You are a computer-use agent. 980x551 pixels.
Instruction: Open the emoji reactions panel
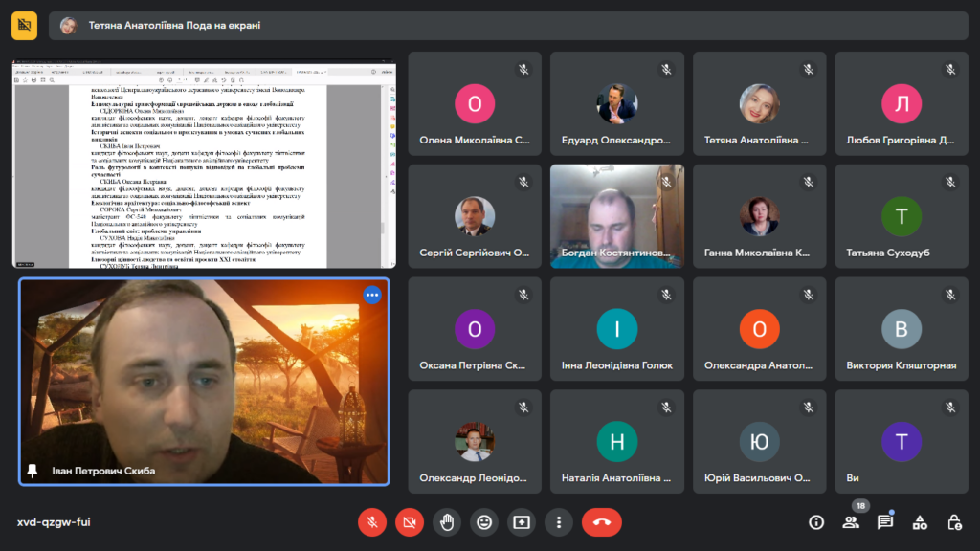pos(484,522)
